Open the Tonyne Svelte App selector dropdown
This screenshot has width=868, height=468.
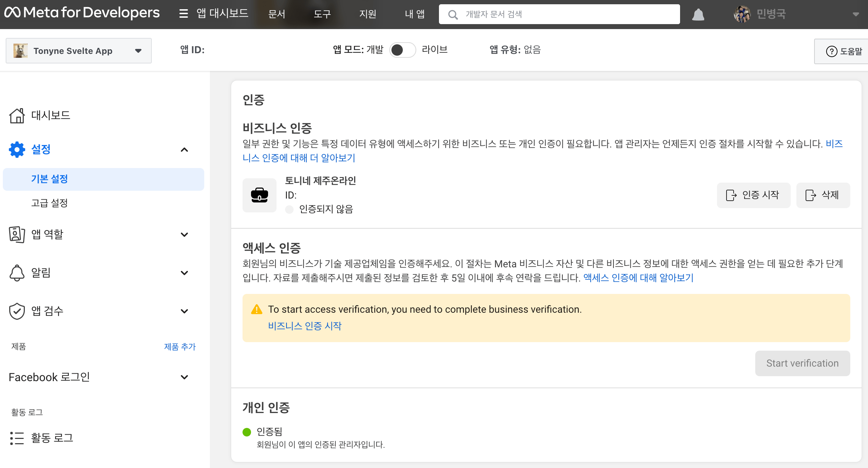click(x=79, y=51)
